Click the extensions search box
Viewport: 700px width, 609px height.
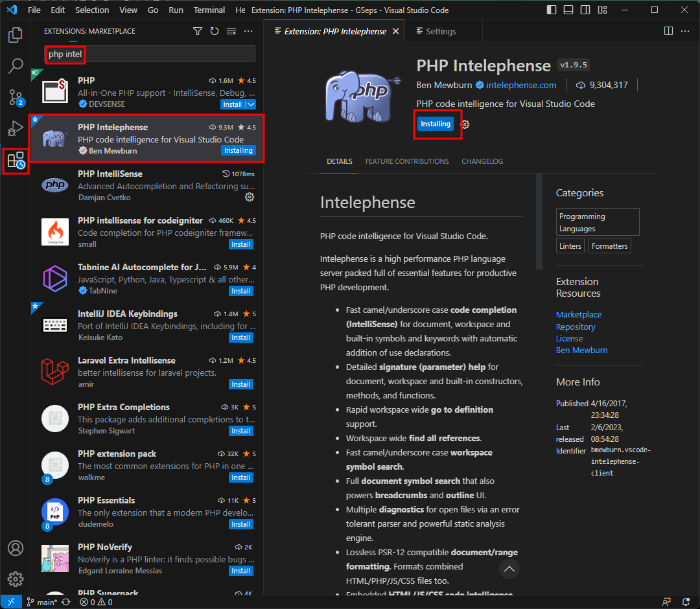(150, 54)
